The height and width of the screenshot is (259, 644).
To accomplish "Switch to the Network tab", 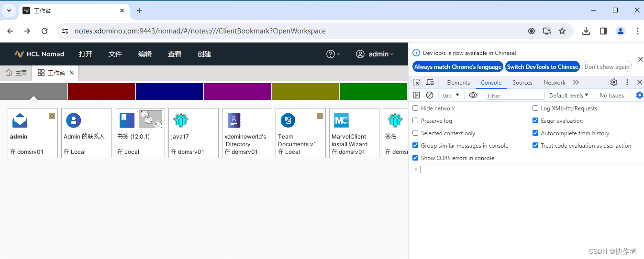I will (x=555, y=82).
